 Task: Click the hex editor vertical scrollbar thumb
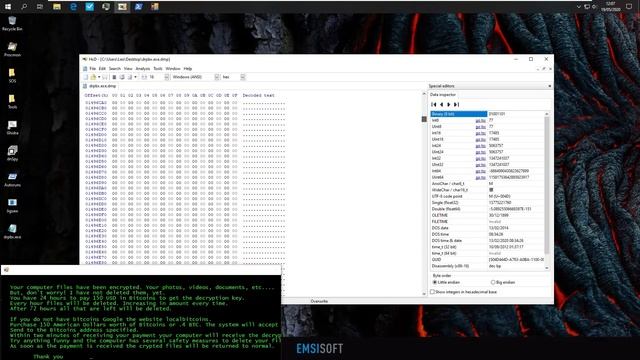tap(424, 119)
